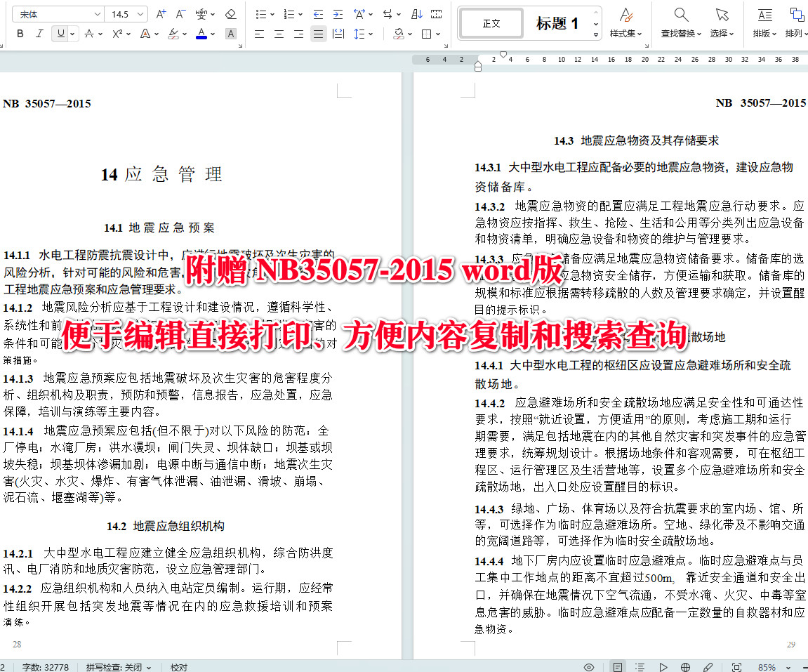Image resolution: width=808 pixels, height=672 pixels.
Task: Apply text highlight color
Action: click(x=173, y=34)
